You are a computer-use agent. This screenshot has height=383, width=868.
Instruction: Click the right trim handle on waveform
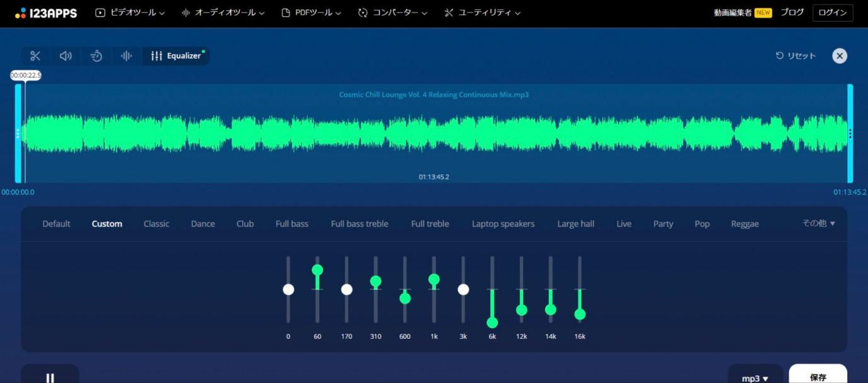[850, 134]
